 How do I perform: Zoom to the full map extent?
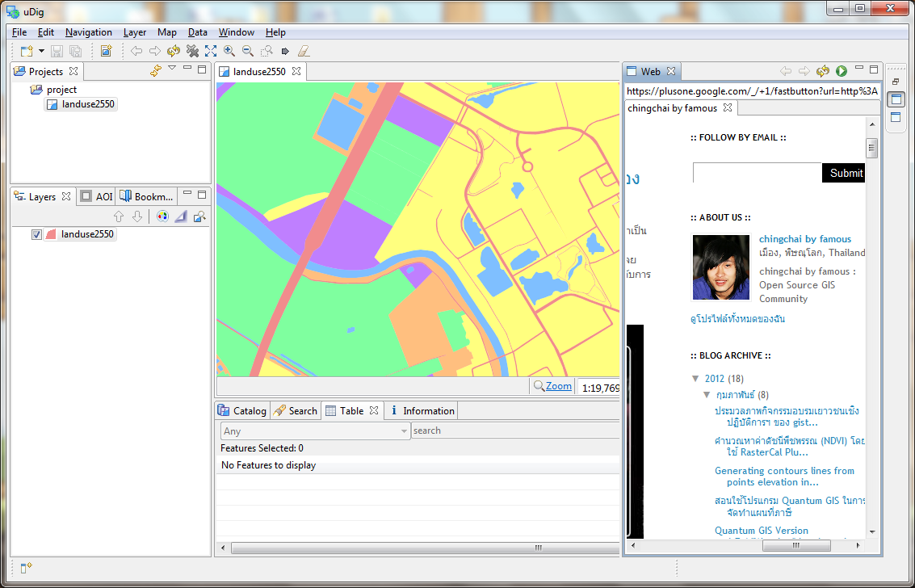211,50
